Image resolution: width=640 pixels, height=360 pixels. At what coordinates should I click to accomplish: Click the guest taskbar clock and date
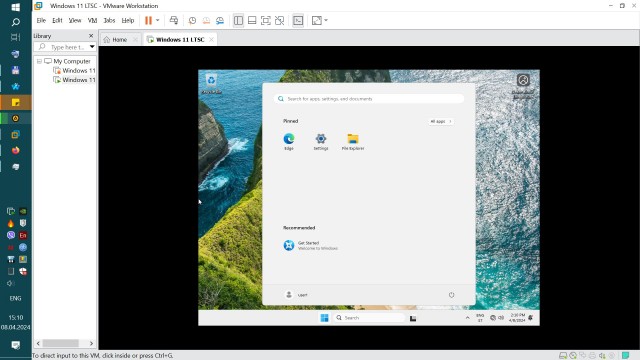[517, 318]
